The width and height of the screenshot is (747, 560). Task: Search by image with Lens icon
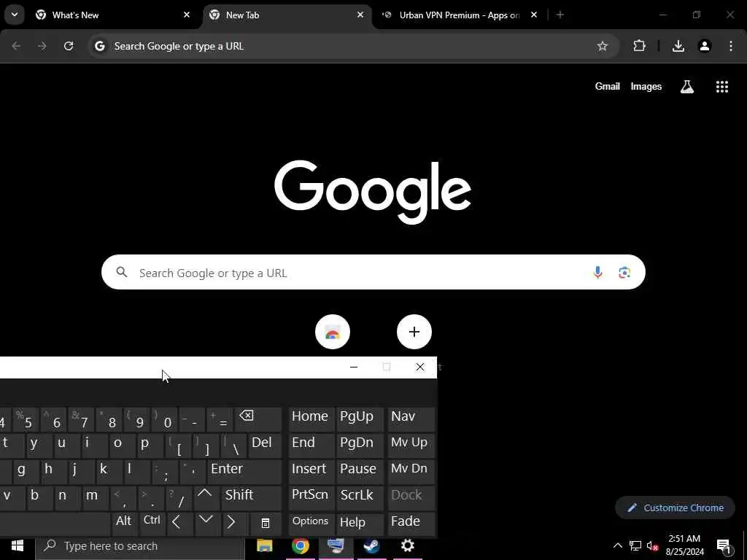tap(624, 273)
